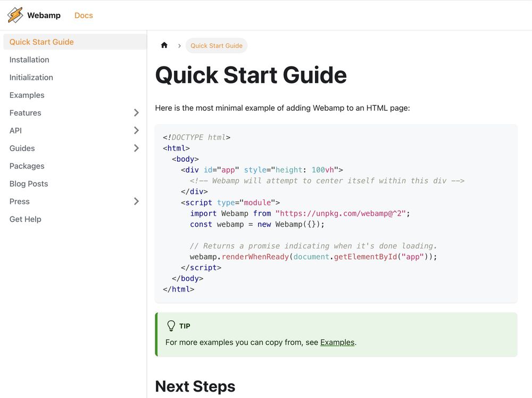The height and width of the screenshot is (398, 532).
Task: Click the renderWhenReady method in the code
Action: coord(255,257)
